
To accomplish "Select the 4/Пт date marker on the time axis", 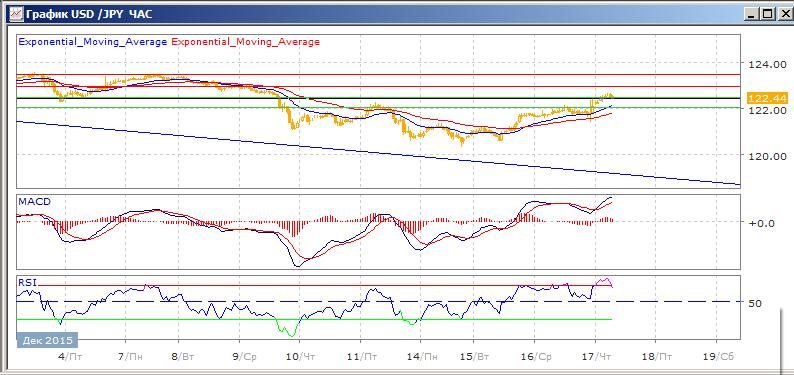I will coord(70,356).
